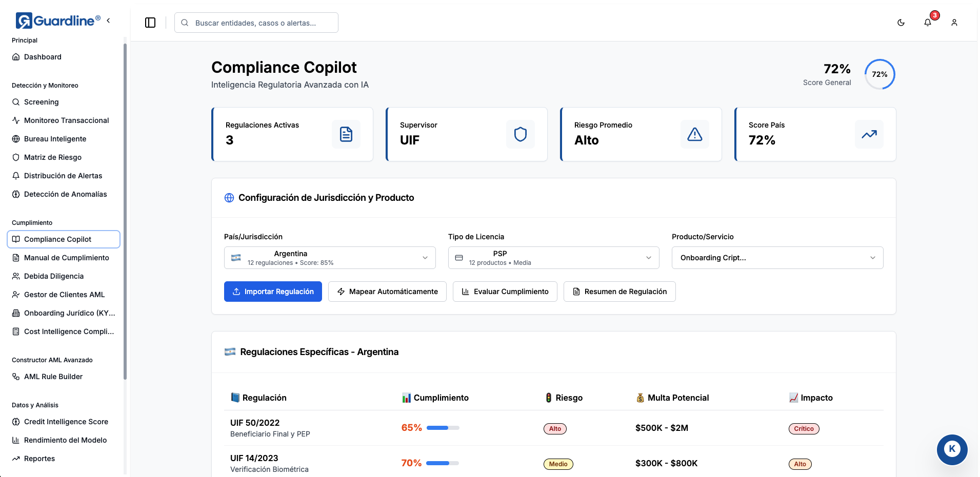Navigate to AML Rule Builder
The height and width of the screenshot is (477, 980).
click(53, 377)
